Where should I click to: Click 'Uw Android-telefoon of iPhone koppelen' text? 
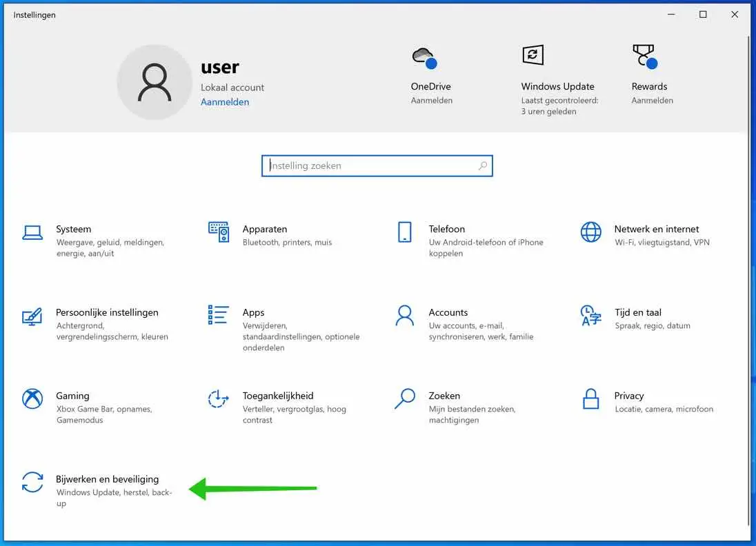[486, 247]
